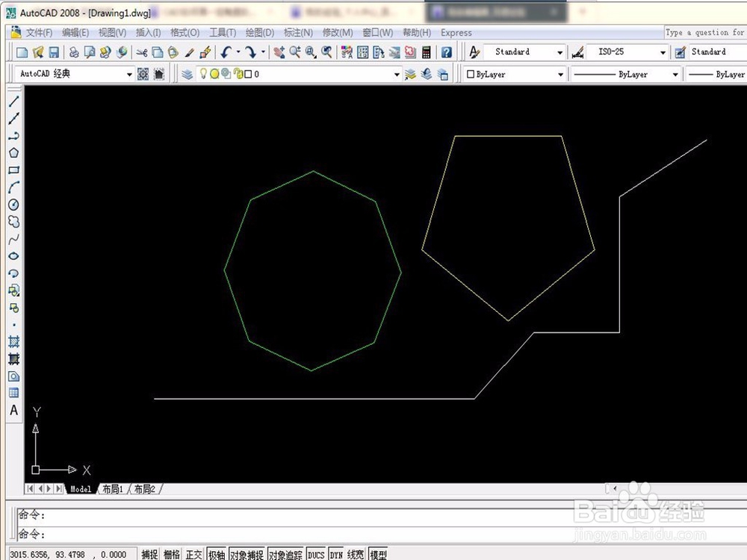Select the Spline tool

(x=13, y=239)
